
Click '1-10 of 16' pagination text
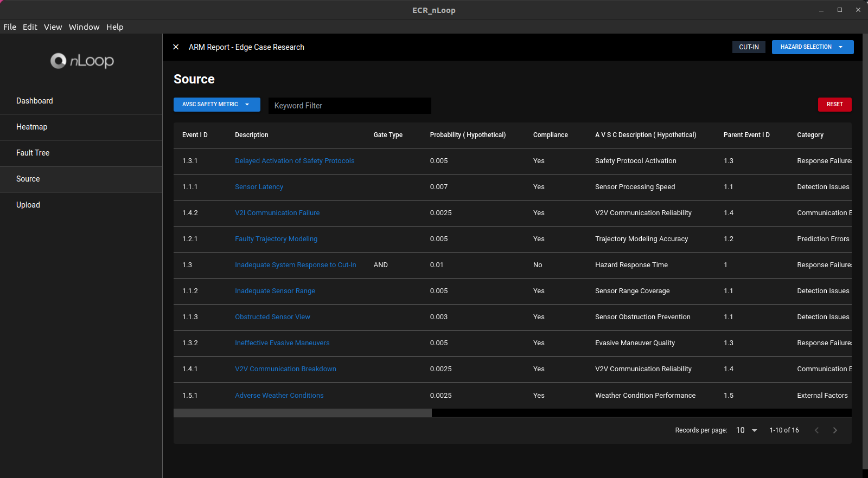pos(784,430)
